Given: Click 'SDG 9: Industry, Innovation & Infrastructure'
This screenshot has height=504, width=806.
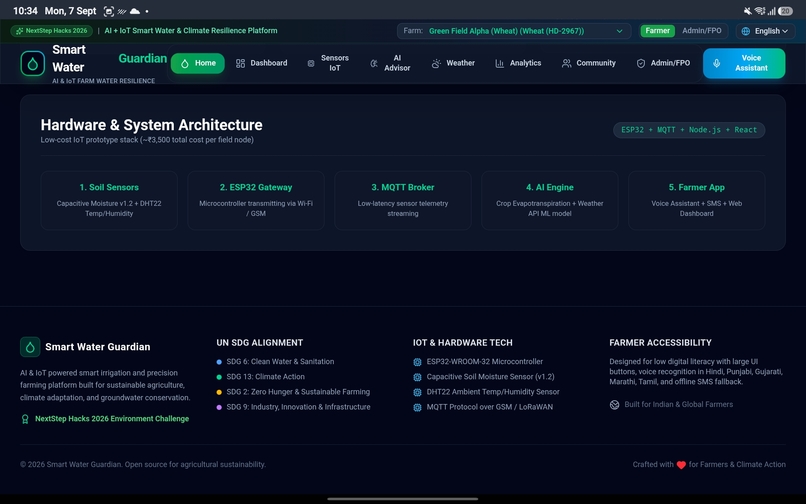Looking at the screenshot, I should click(298, 407).
